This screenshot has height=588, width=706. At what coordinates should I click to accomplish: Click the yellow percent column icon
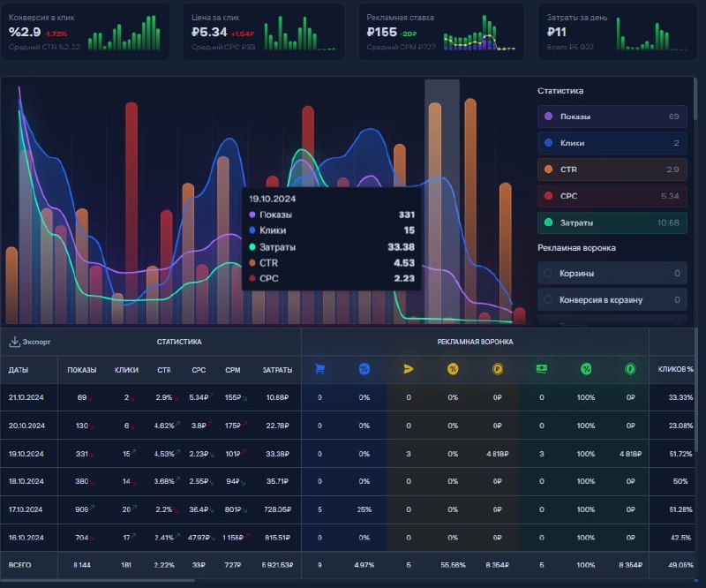click(453, 369)
